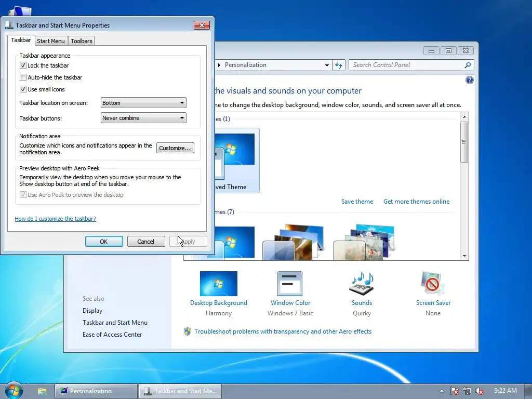Select the Characters Aero theme thumbnail

coord(364,242)
